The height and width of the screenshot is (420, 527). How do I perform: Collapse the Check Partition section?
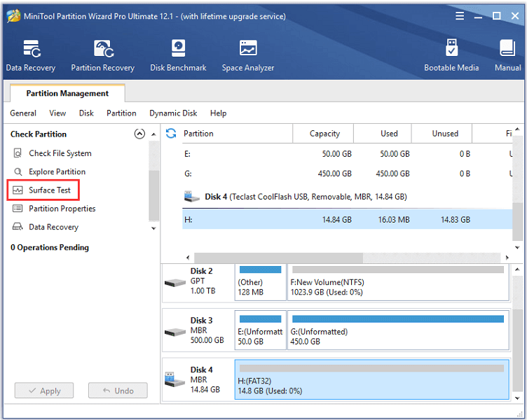[x=139, y=134]
